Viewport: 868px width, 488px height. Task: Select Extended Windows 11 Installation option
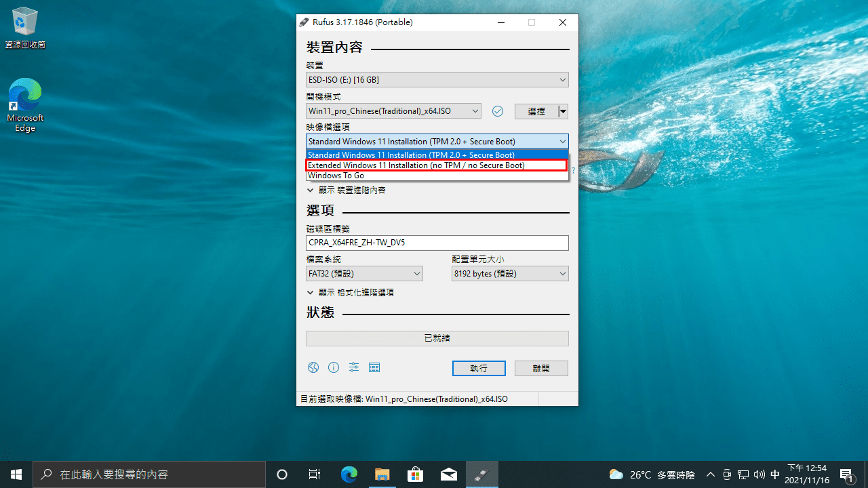(437, 165)
